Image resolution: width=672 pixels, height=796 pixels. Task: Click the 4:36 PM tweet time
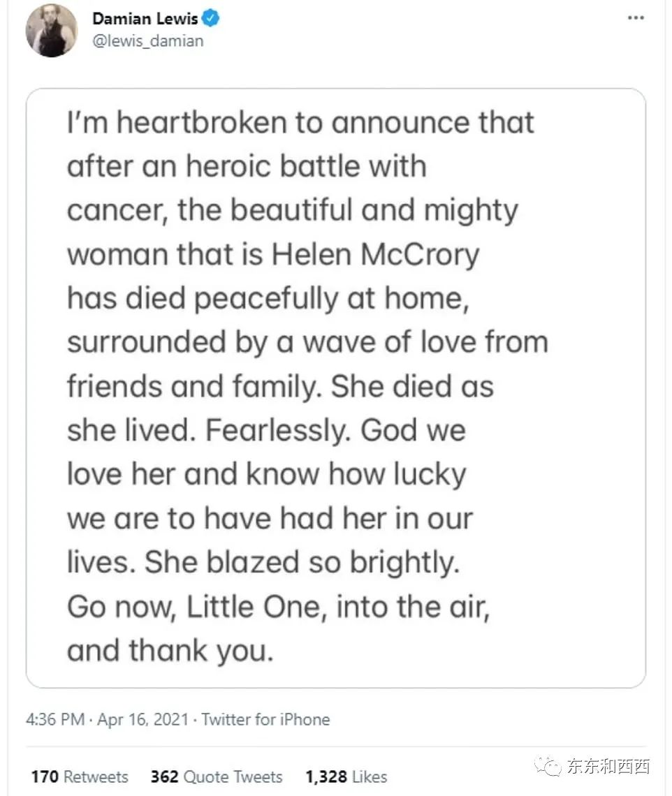[55, 719]
